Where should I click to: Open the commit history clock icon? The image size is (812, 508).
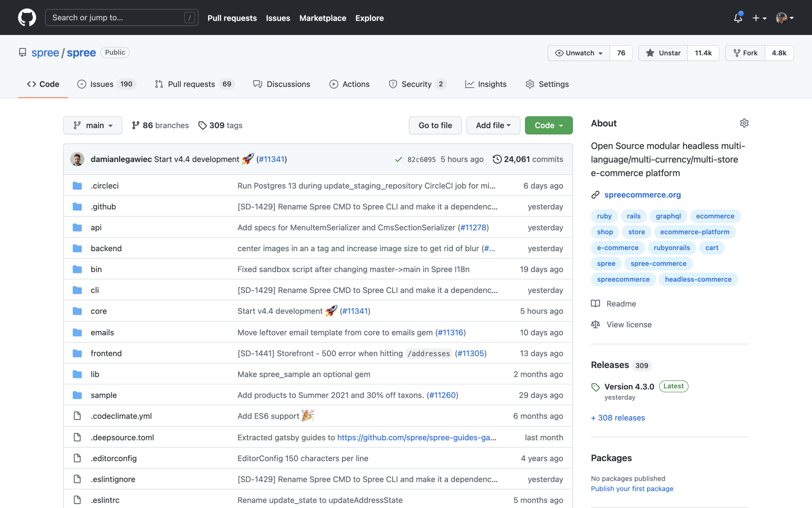tap(497, 159)
